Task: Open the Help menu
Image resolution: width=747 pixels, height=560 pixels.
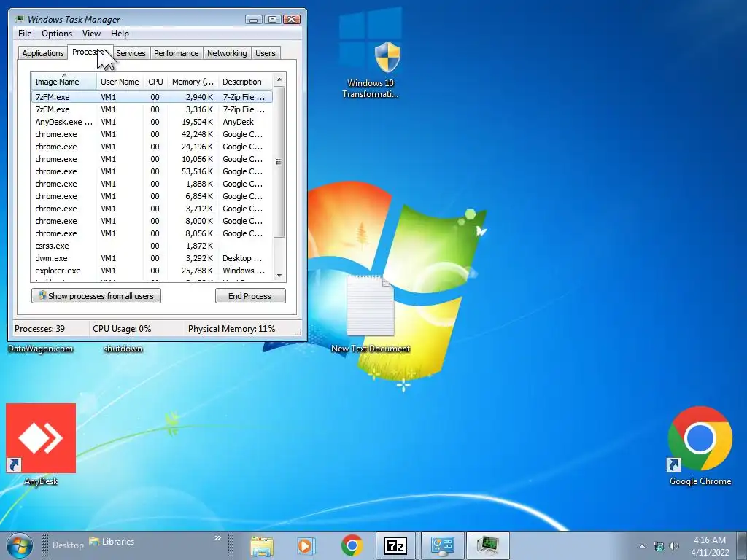Action: click(x=120, y=34)
